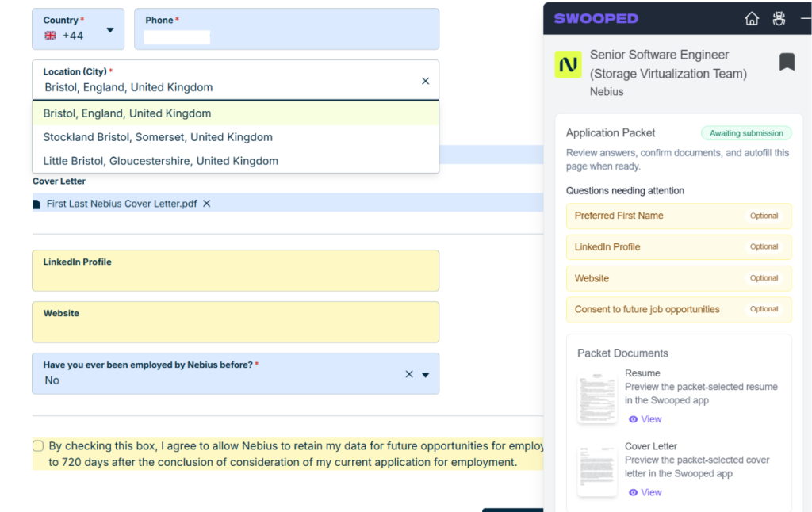Click the Application Packet heading
This screenshot has width=812, height=512.
(x=611, y=133)
